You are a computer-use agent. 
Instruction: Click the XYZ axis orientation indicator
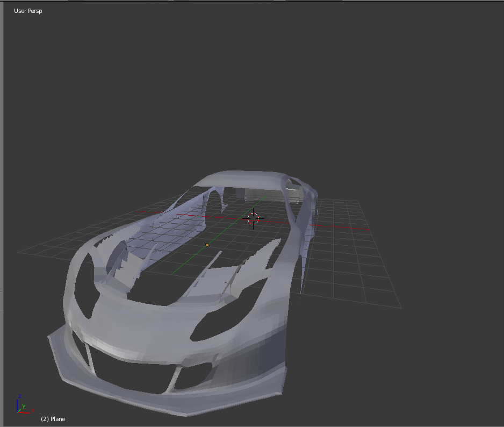tap(25, 404)
